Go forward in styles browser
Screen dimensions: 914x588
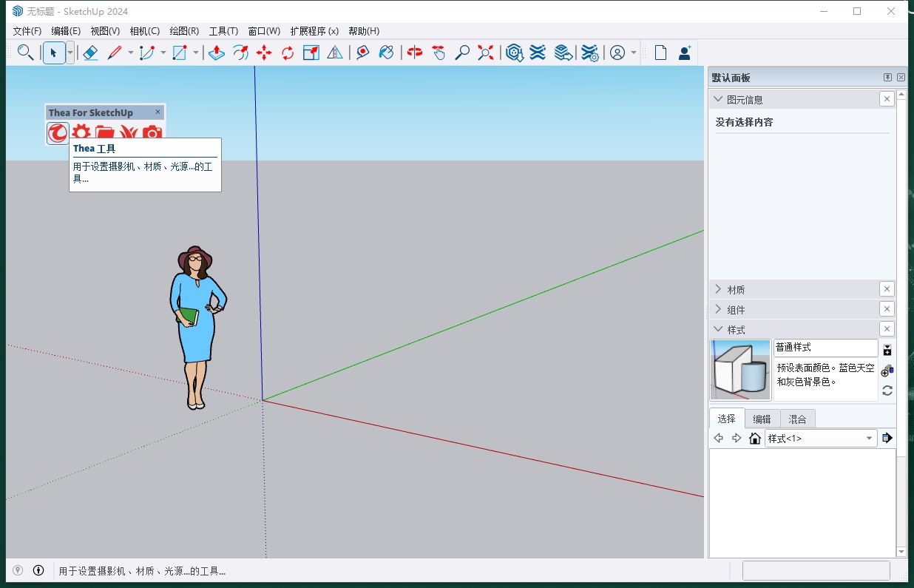click(x=737, y=439)
